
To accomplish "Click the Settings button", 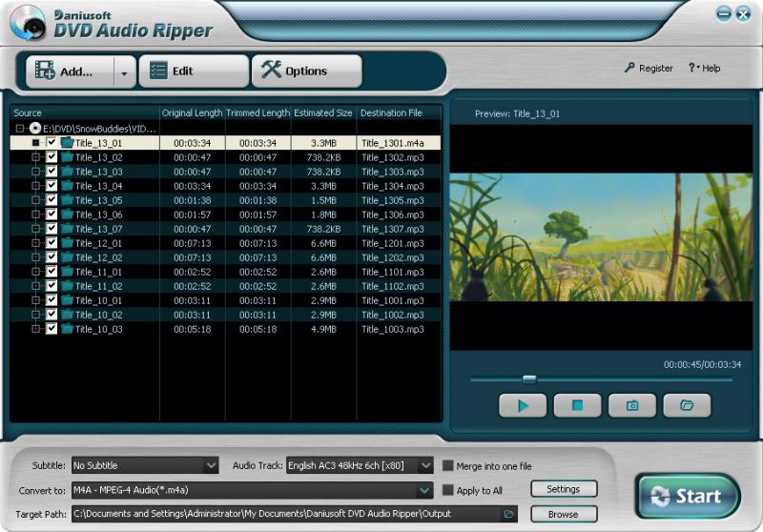I will click(563, 489).
